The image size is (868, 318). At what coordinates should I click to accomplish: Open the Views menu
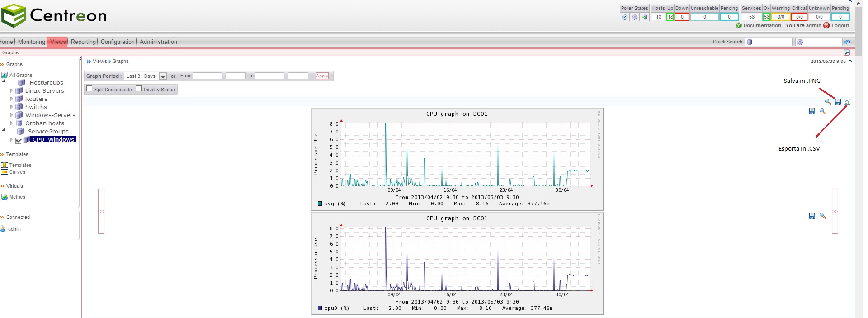pyautogui.click(x=58, y=42)
